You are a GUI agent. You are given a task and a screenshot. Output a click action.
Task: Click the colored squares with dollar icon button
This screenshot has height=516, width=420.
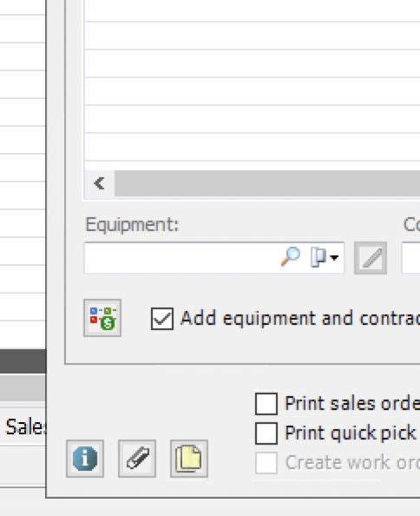[x=102, y=318]
